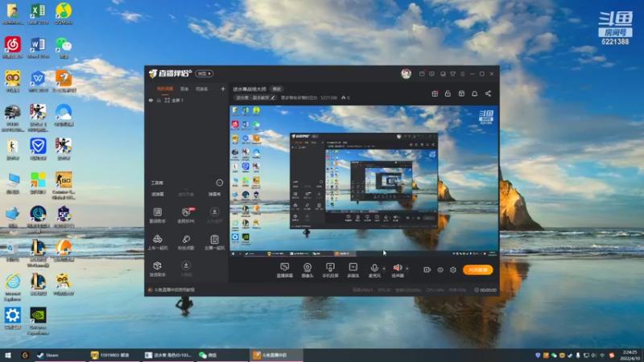
Task: Open the notification bell icon
Action: click(x=474, y=93)
